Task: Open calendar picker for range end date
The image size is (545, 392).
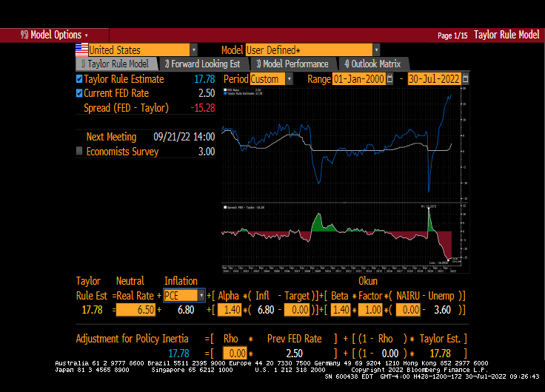Action: (x=465, y=79)
